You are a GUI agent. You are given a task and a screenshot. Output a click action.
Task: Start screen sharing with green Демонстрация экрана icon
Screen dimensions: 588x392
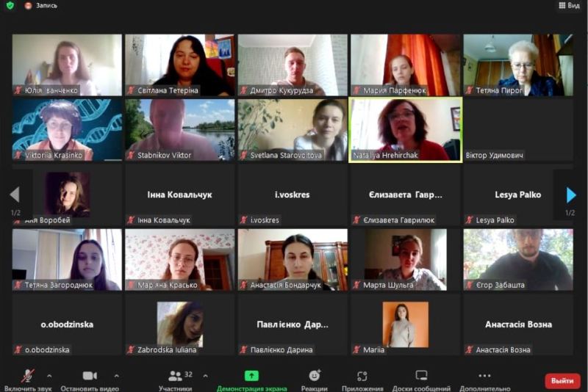251,376
